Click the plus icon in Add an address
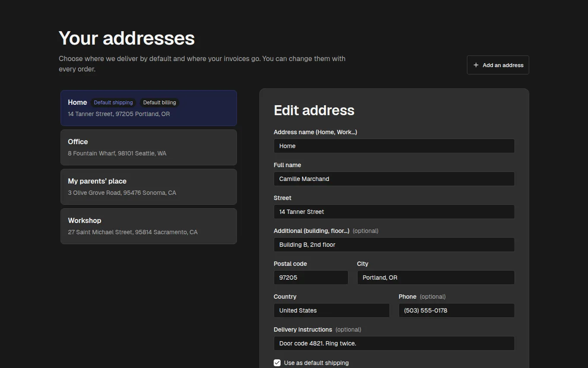Screen dimensions: 588x368 click(476, 65)
